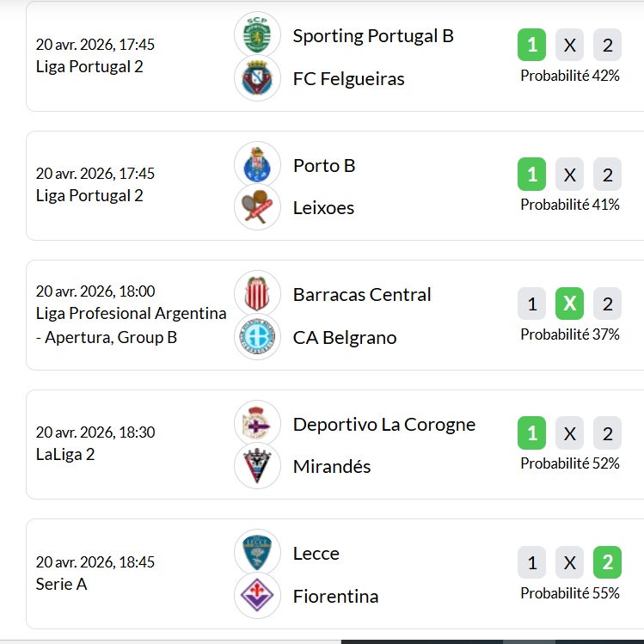Click the Leixoes team crest

[257, 207]
